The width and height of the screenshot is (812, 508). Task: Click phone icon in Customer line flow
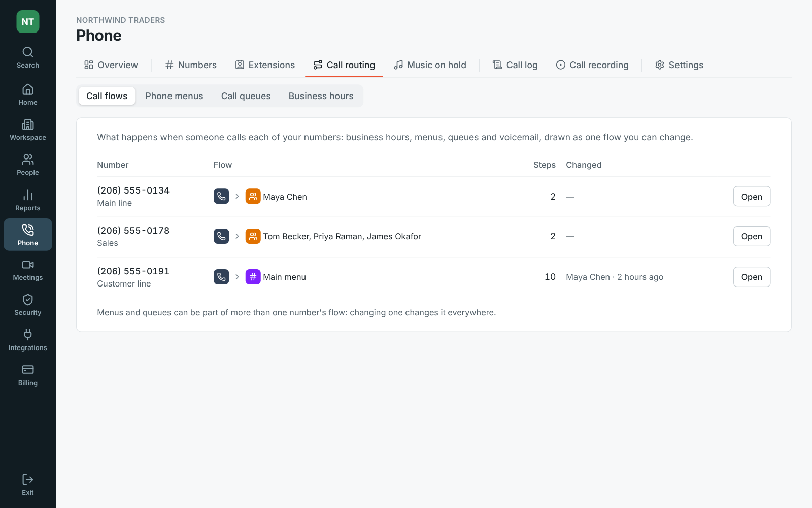[x=221, y=277]
